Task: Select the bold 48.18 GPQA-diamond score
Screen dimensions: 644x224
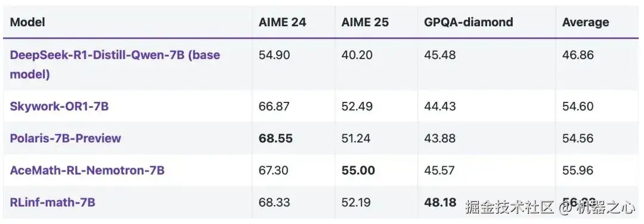Action: 440,203
